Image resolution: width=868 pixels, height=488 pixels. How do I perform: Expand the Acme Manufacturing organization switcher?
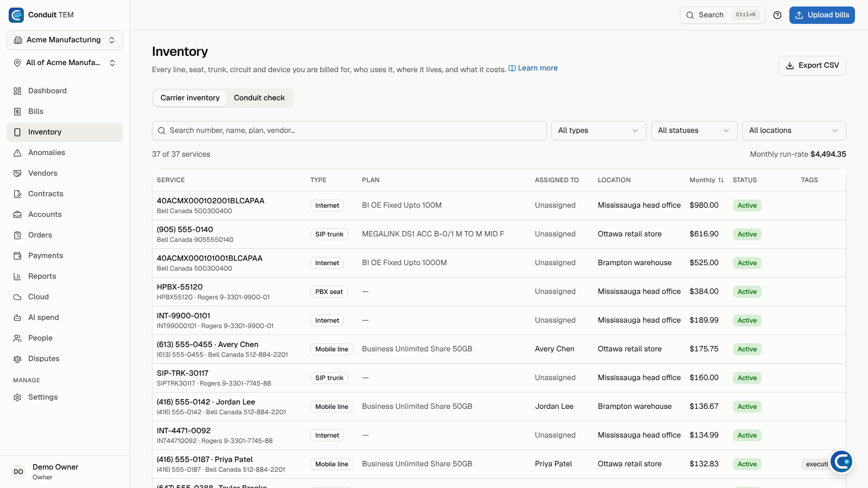(x=65, y=40)
